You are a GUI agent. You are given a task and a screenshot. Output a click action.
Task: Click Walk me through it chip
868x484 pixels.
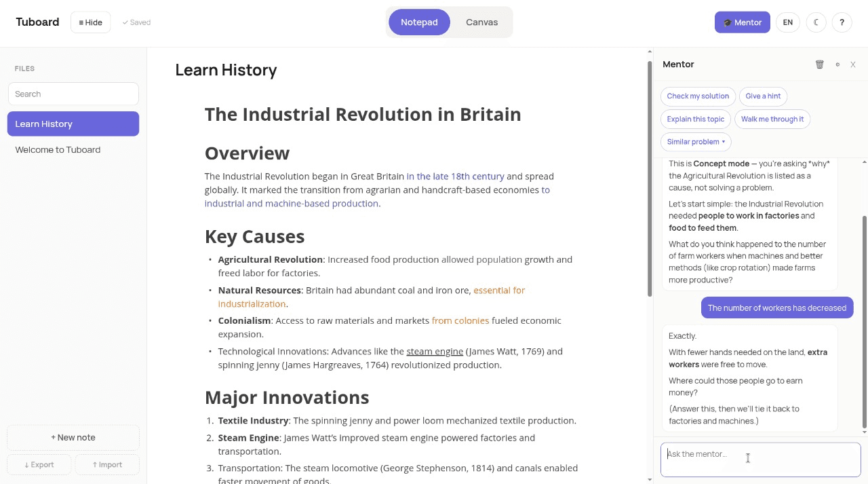tap(772, 119)
